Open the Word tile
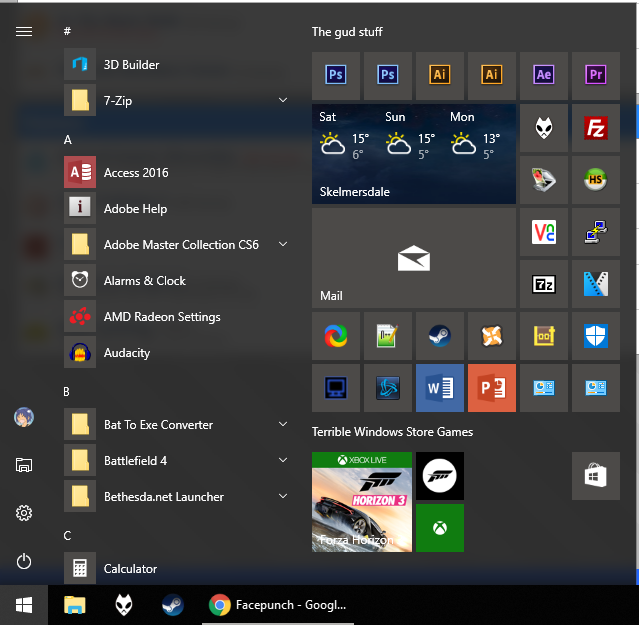Screen dimensions: 639x625 tap(440, 388)
